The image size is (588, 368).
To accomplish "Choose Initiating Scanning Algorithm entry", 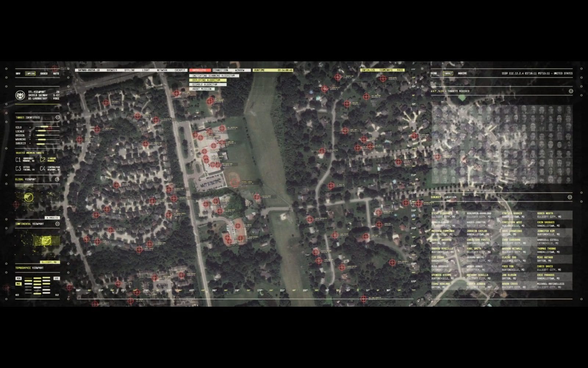I will click(x=214, y=76).
